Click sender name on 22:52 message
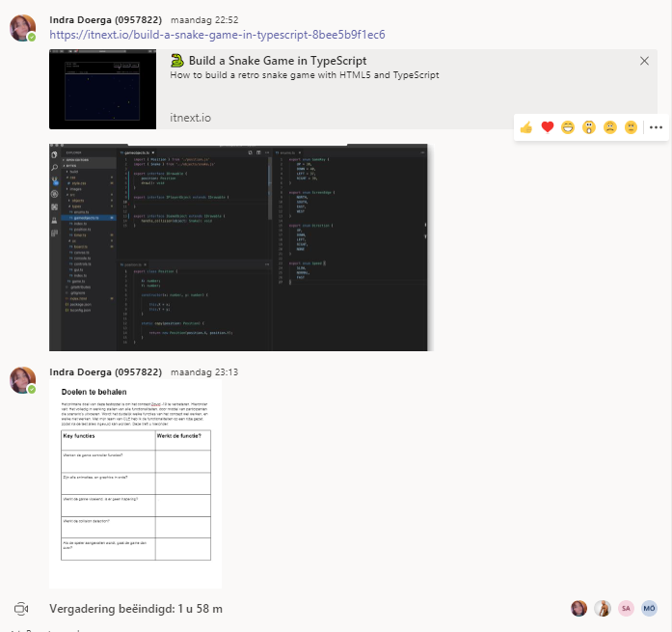Viewport: 672px width, 632px height. [105, 19]
